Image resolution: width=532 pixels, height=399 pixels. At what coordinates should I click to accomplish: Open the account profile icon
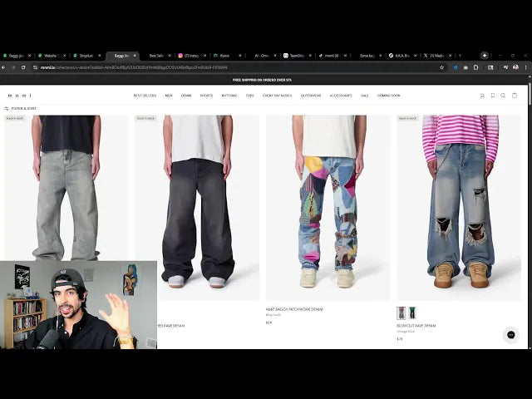tap(482, 96)
